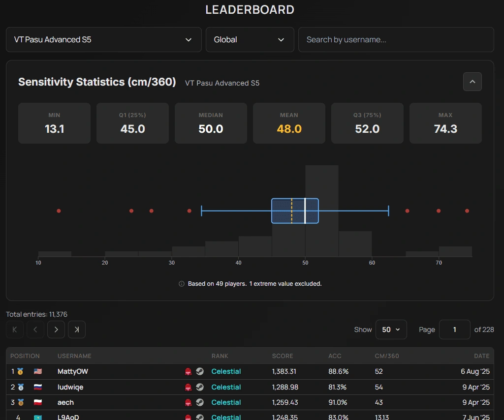Click the page number input box
The width and height of the screenshot is (504, 420).
click(454, 330)
